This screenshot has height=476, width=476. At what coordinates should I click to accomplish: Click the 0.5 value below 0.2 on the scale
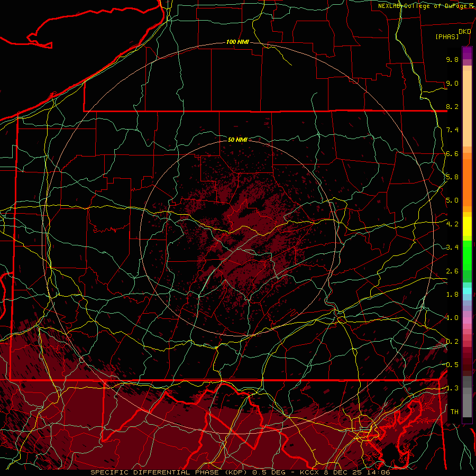coord(452,364)
